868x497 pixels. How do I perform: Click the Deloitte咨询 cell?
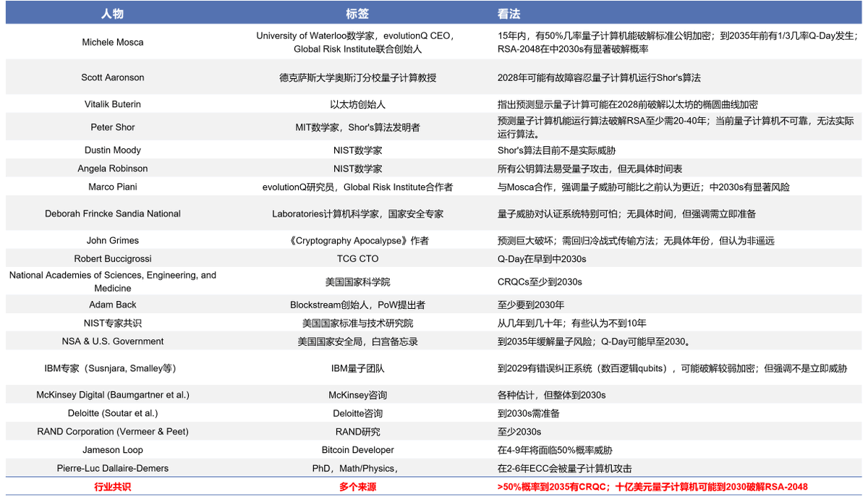pyautogui.click(x=357, y=413)
